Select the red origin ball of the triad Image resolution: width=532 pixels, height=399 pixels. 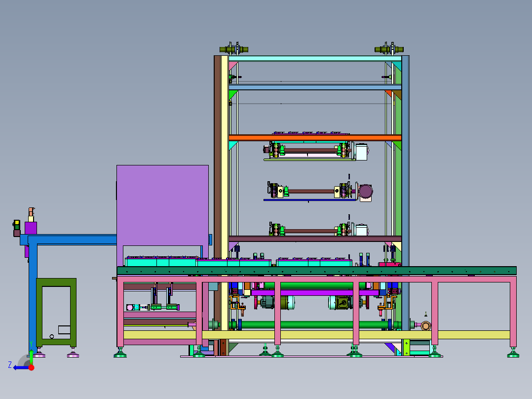point(31,367)
